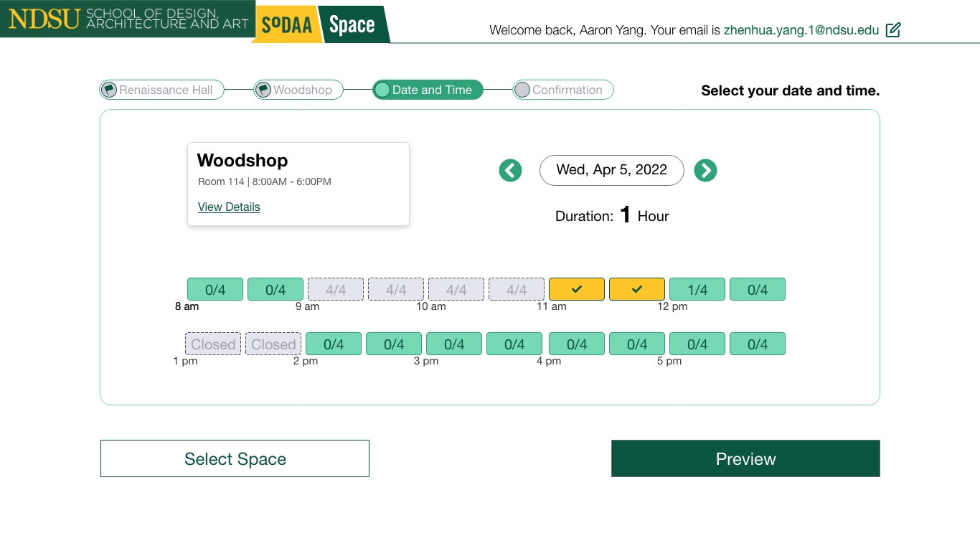Select the 8 am time slot showing 0/4
980x551 pixels.
pos(215,289)
